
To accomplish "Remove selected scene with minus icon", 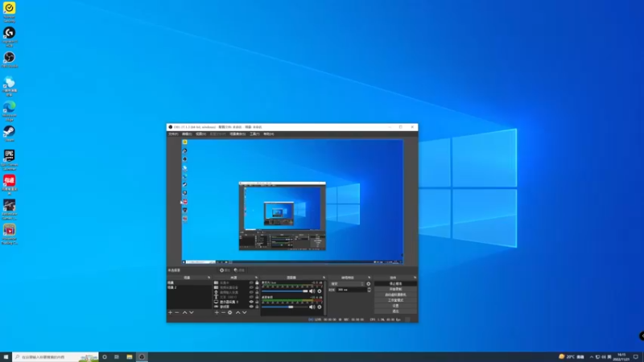I will [176, 312].
